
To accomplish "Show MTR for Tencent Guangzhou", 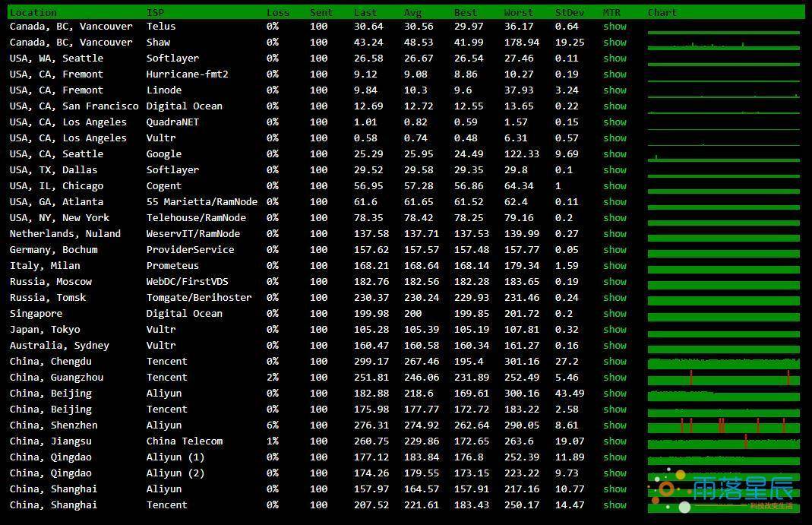I will [615, 378].
